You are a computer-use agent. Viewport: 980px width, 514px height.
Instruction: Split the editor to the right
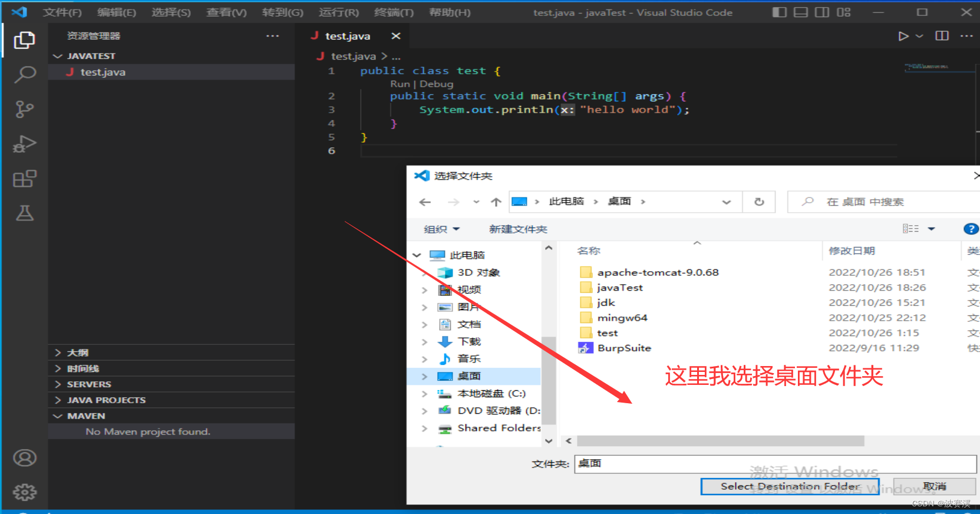pyautogui.click(x=942, y=36)
